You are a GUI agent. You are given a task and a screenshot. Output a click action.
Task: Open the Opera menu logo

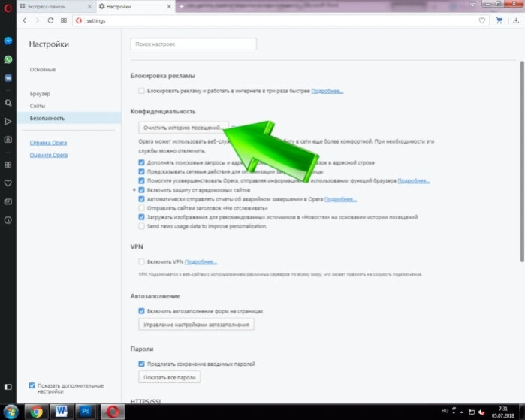[8, 7]
